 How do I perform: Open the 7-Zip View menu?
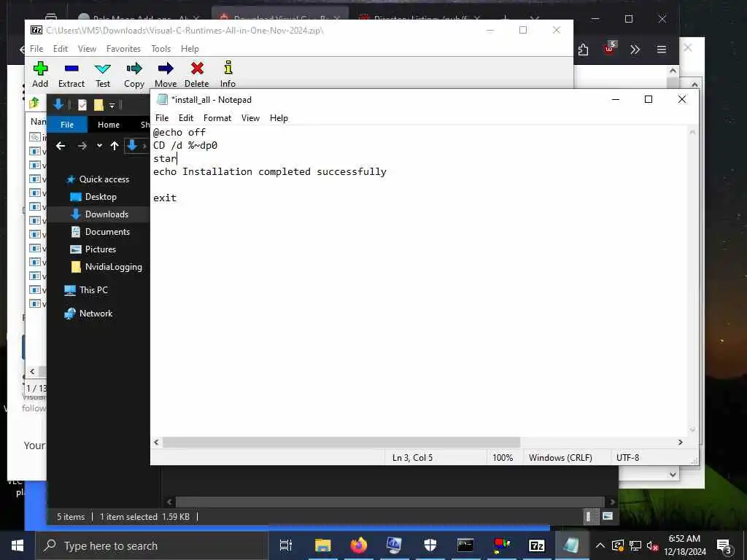(x=87, y=49)
